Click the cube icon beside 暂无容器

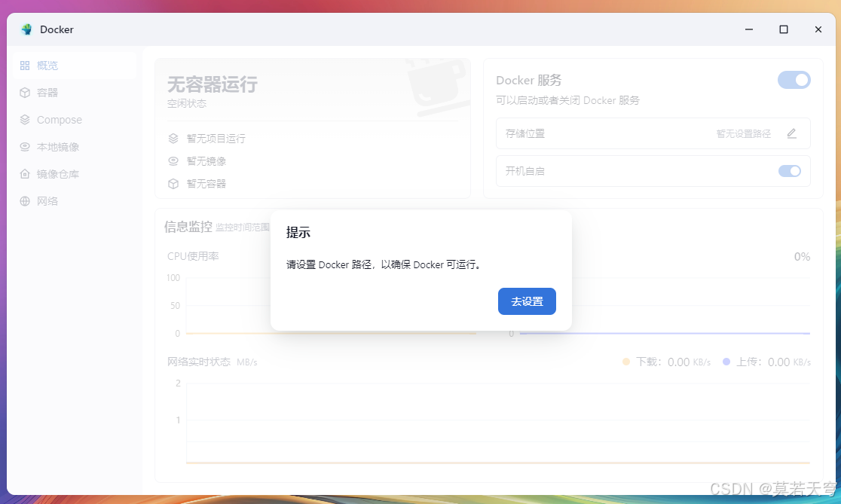pos(173,184)
